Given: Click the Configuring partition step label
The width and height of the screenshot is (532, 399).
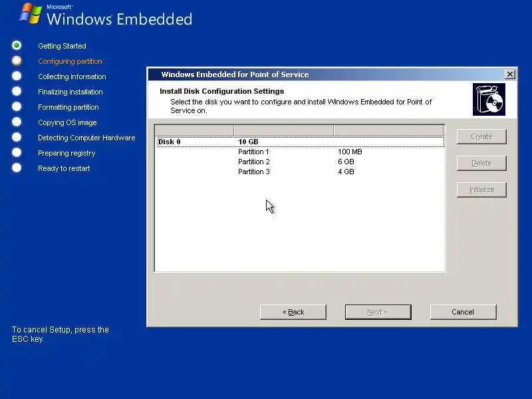Looking at the screenshot, I should (70, 61).
